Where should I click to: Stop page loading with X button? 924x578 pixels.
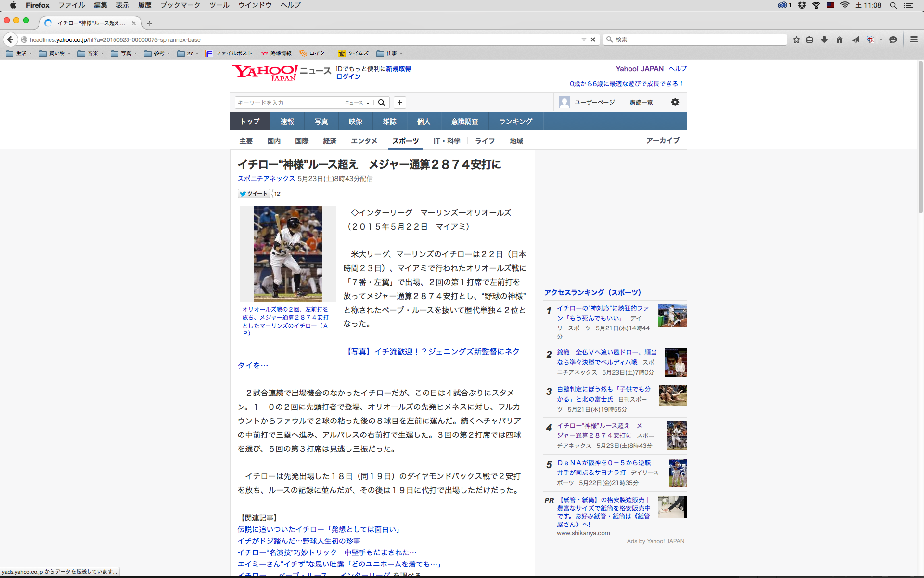[x=593, y=39]
